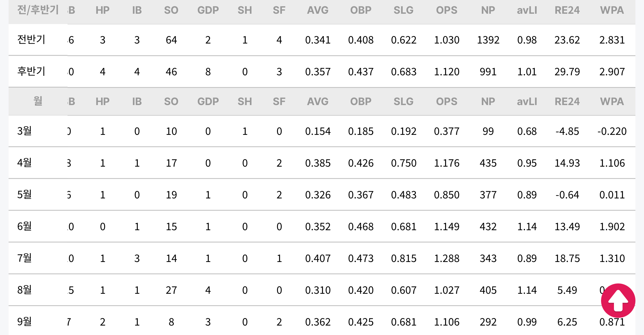
Task: Click the 4월 row label
Action: tap(24, 163)
